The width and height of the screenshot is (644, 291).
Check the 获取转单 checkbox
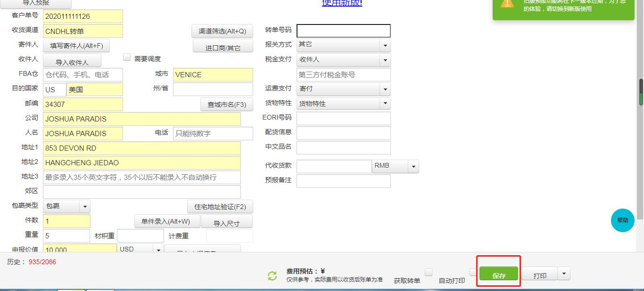click(x=429, y=272)
